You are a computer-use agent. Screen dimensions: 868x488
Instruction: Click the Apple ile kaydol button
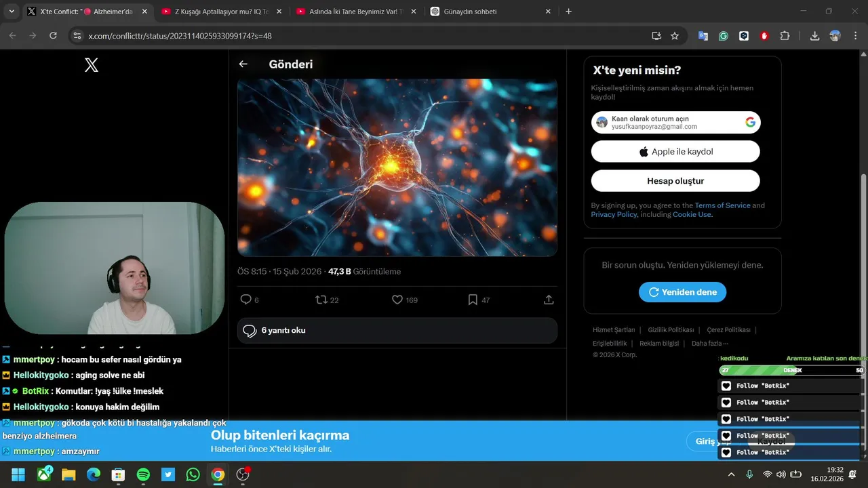(x=675, y=152)
